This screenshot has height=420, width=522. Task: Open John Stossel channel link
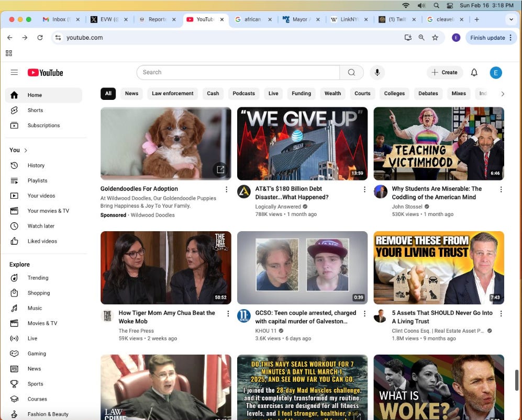(407, 207)
